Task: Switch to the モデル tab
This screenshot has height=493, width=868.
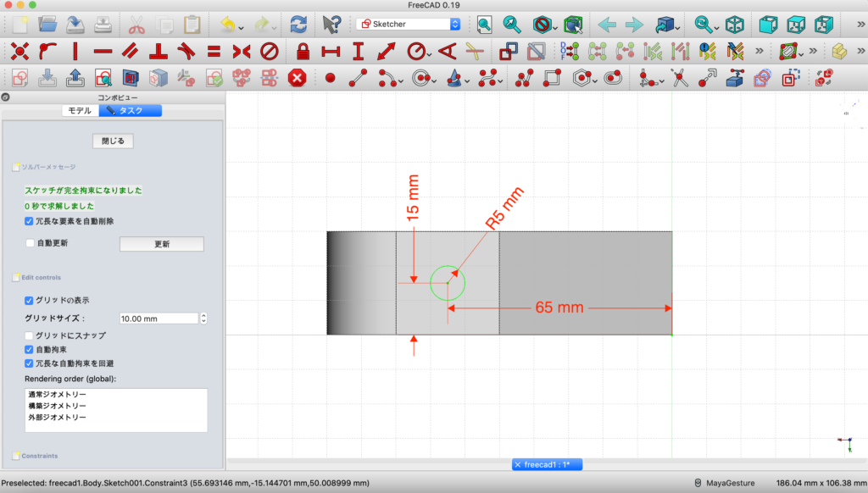Action: coord(81,111)
